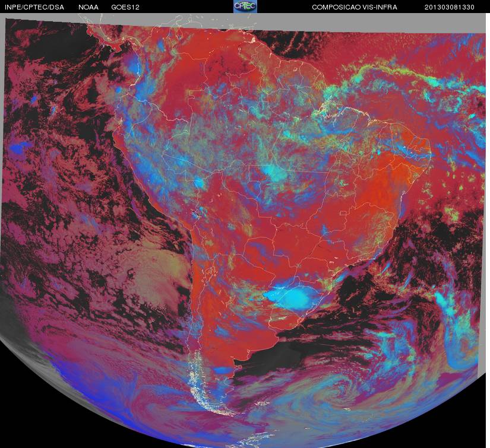Click the COMPOSICAO VIS-INFRA title text

tap(355, 7)
